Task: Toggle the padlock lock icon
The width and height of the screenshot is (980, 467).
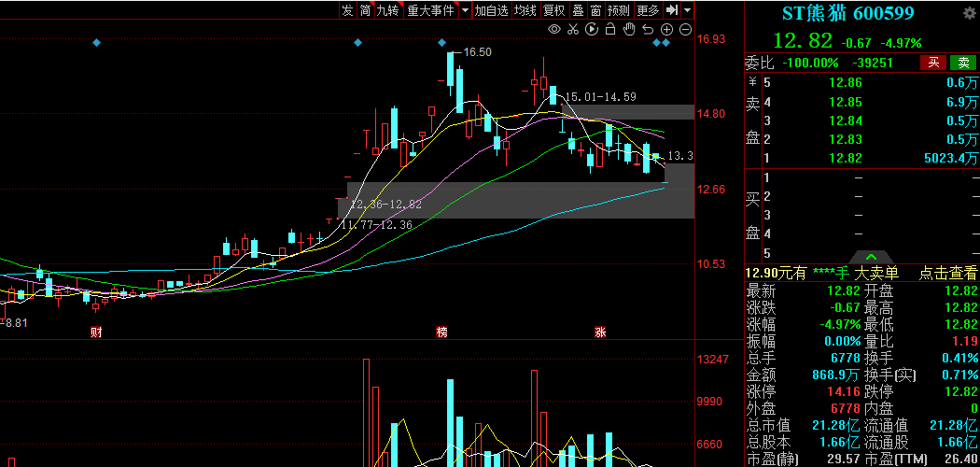Action: tap(610, 29)
